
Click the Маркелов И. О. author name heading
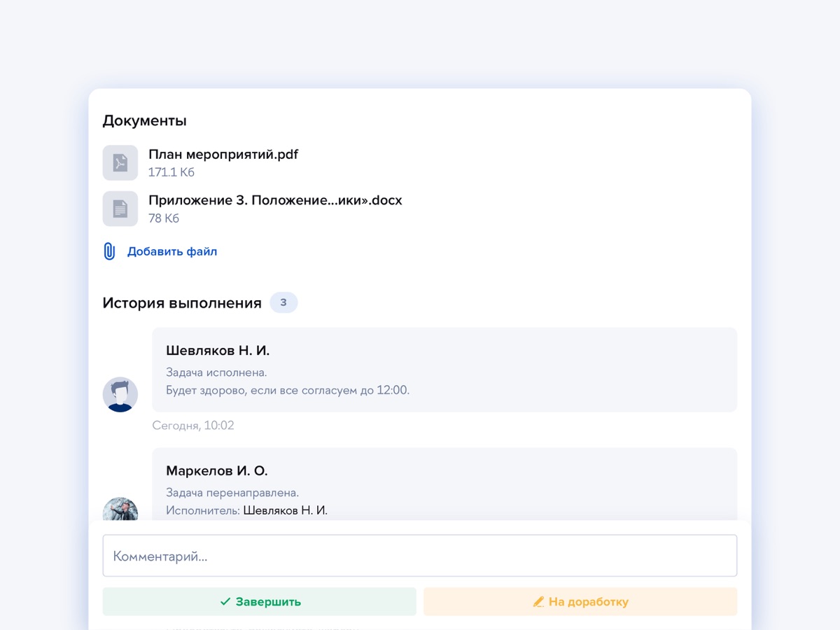pyautogui.click(x=217, y=470)
